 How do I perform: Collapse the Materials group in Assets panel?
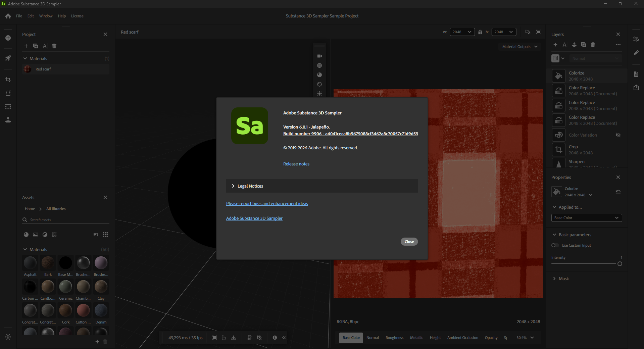pos(25,249)
